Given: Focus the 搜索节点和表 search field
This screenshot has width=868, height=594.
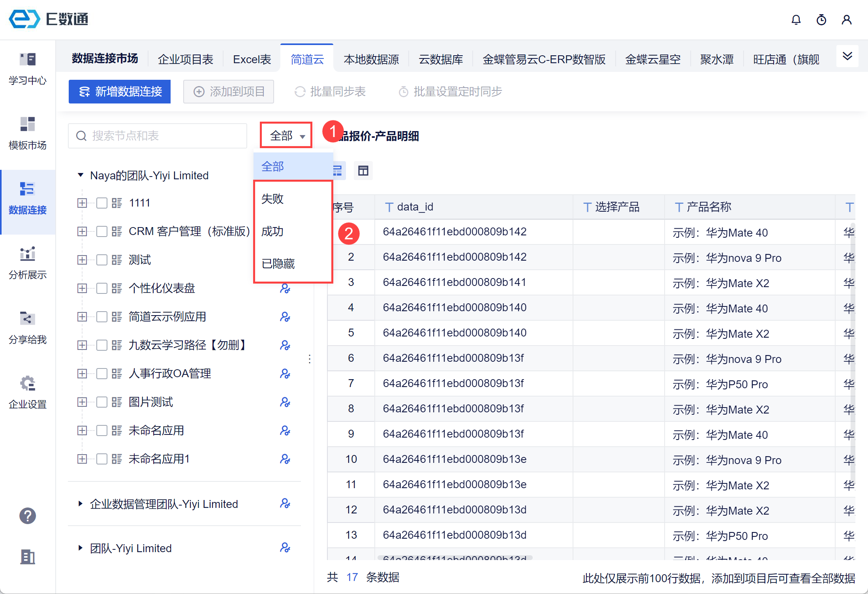Looking at the screenshot, I should [158, 136].
